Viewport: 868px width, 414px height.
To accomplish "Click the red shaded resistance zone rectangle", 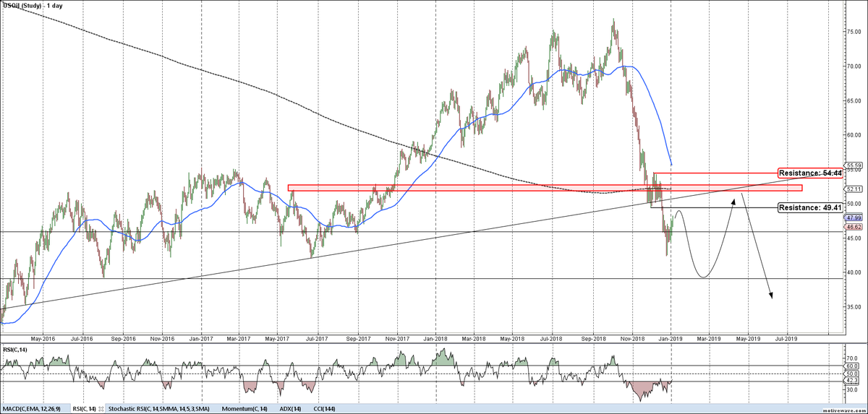I will 545,188.
